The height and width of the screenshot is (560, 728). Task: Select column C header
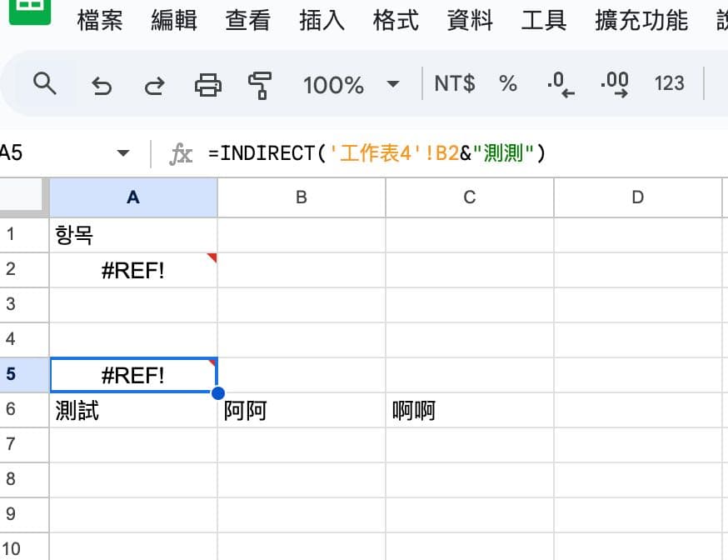point(470,197)
